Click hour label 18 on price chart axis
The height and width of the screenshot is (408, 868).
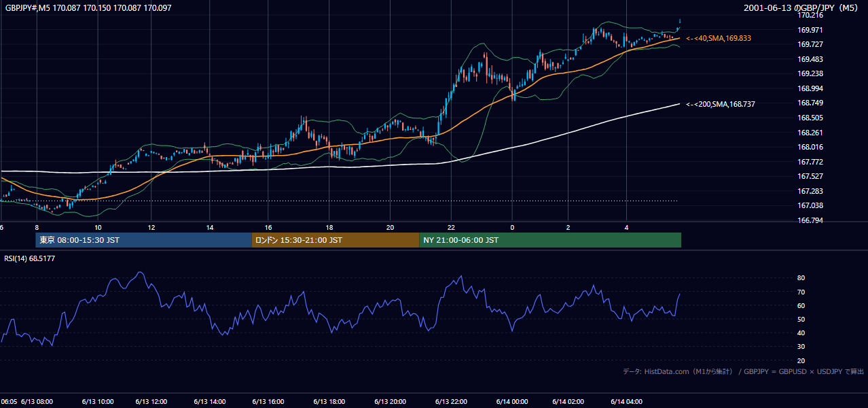pyautogui.click(x=329, y=227)
